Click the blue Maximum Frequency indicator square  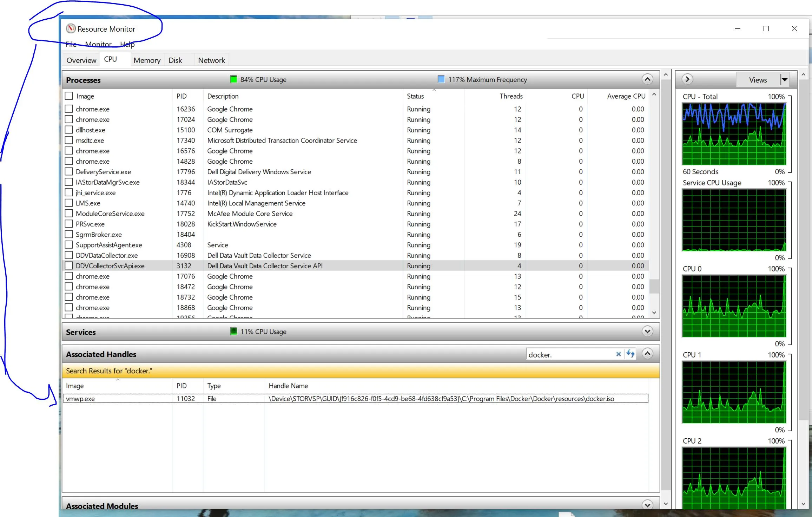441,79
